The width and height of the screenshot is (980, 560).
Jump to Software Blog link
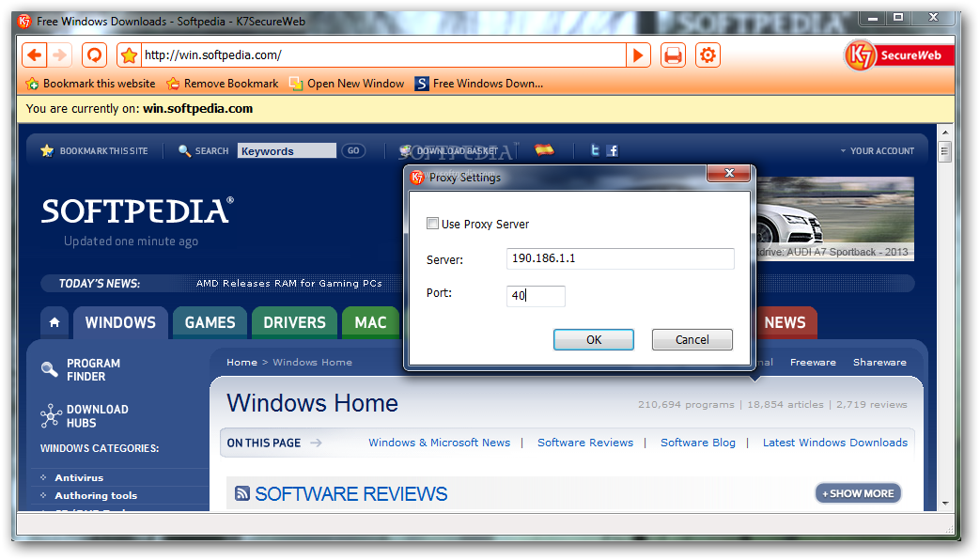click(698, 443)
